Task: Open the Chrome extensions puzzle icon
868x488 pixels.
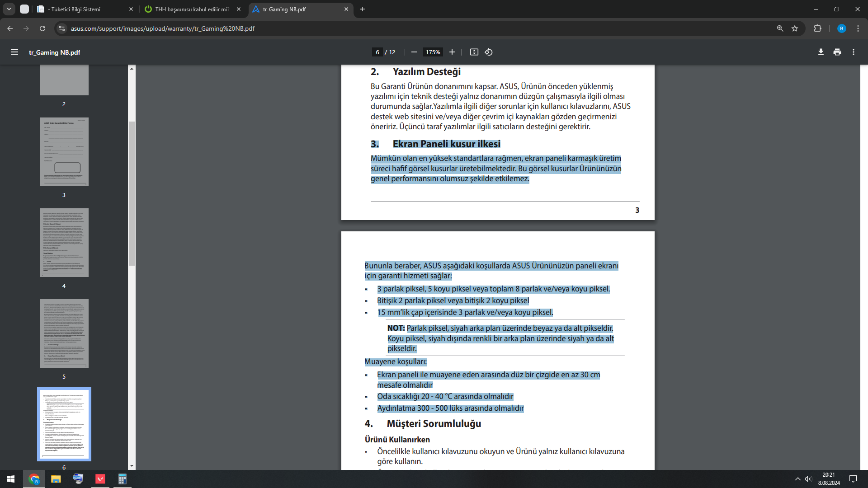Action: click(817, 28)
